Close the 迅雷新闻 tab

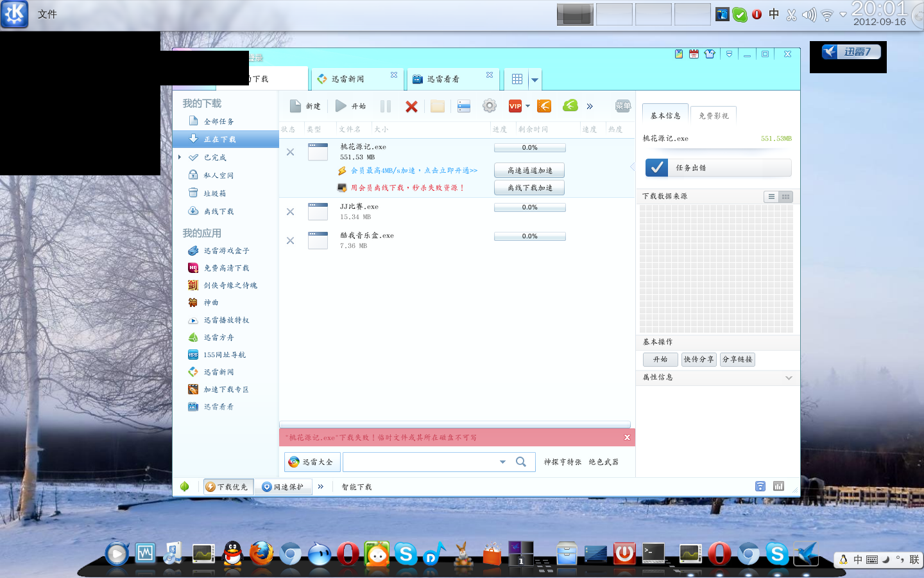tap(394, 75)
